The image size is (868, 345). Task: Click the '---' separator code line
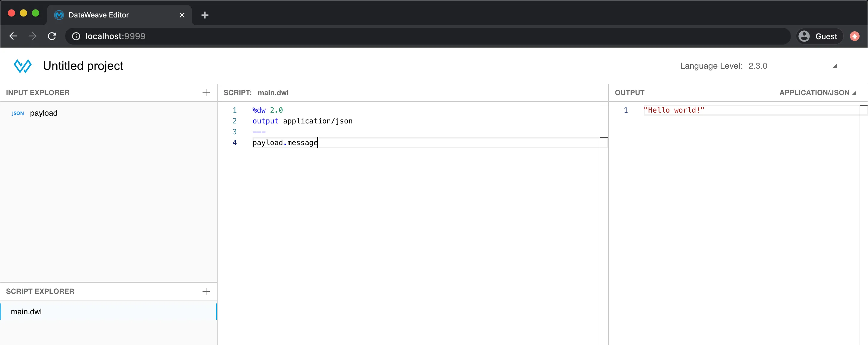(259, 132)
